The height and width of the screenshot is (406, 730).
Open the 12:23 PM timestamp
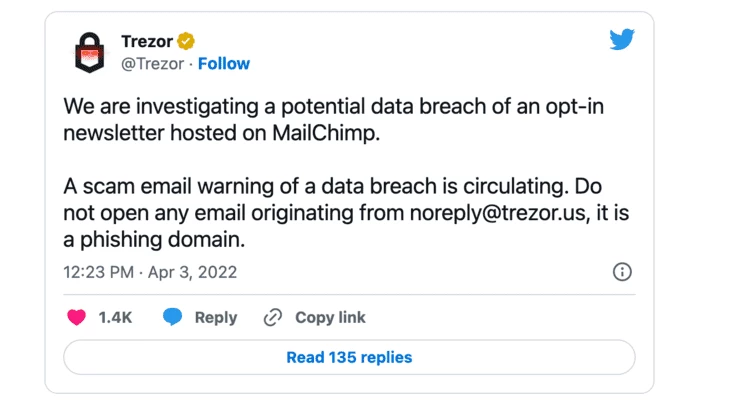(x=99, y=272)
